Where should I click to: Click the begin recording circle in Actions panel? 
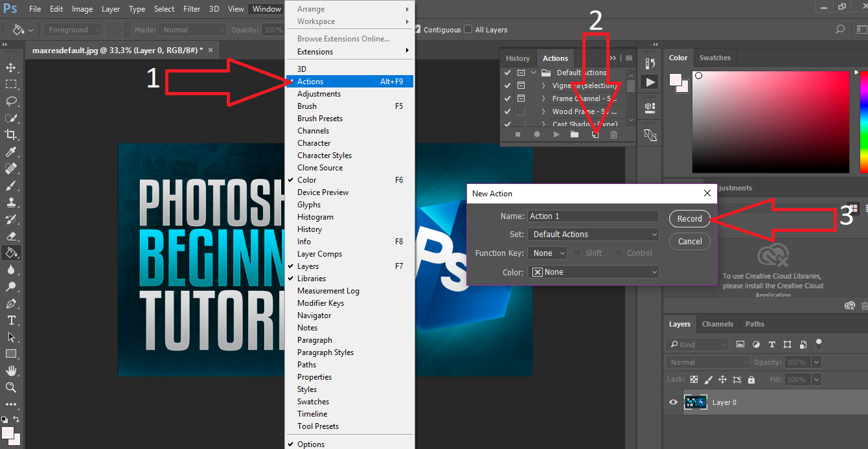[x=537, y=134]
